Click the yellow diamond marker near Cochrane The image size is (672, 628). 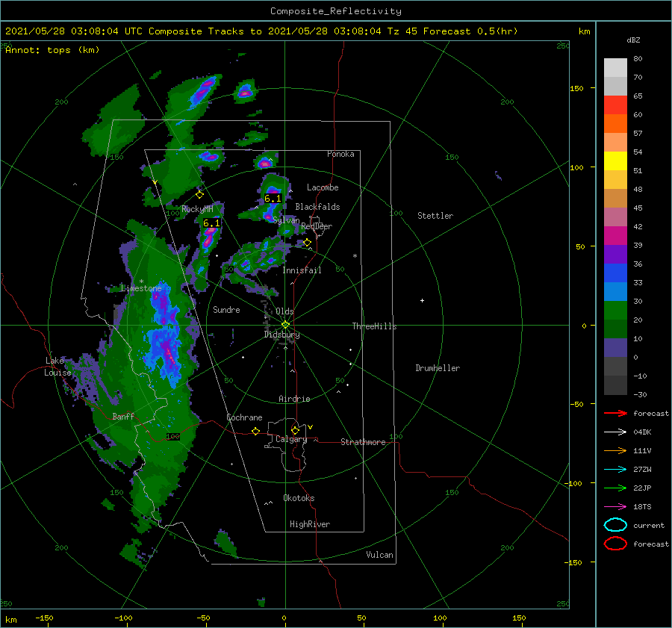[x=255, y=431]
